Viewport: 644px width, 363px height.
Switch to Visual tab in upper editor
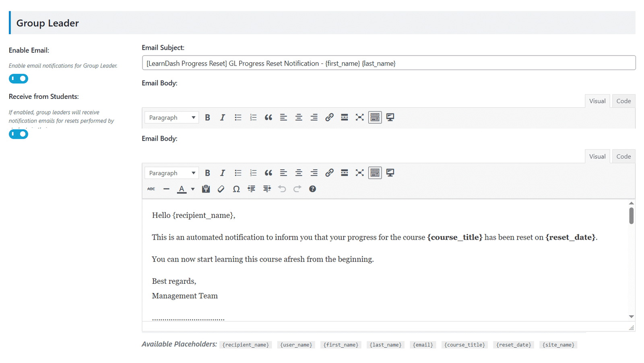[x=597, y=101]
